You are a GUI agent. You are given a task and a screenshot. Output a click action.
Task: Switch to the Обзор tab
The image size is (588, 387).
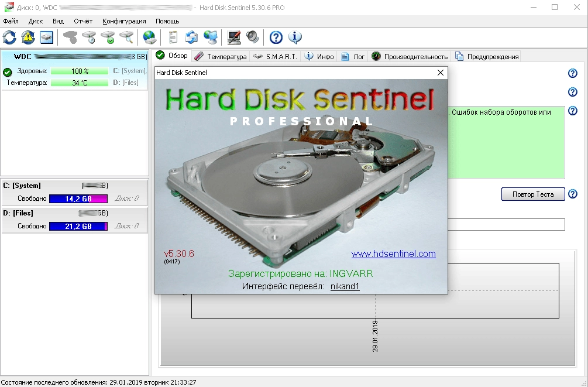pyautogui.click(x=172, y=56)
